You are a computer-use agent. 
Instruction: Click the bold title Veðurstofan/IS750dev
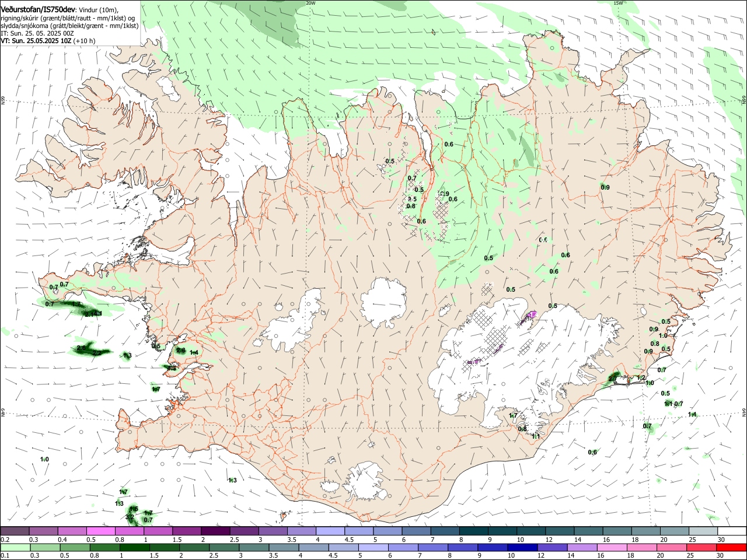point(38,10)
